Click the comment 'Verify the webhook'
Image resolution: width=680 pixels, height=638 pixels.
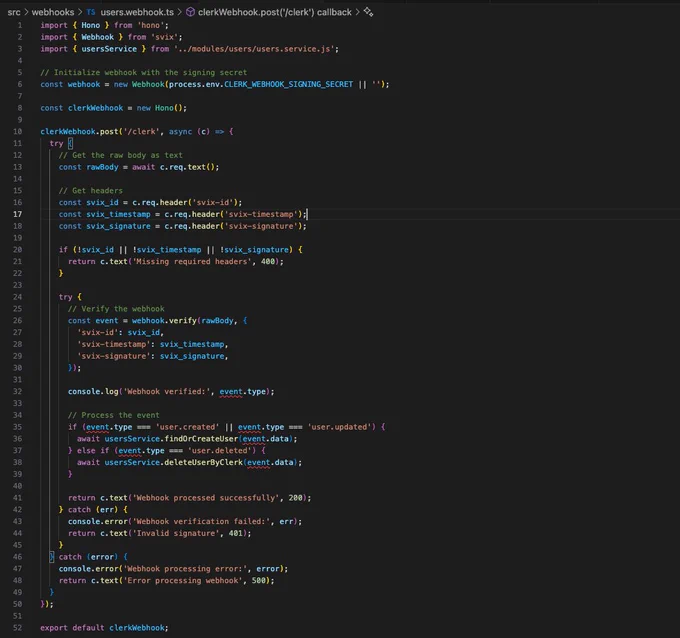pyautogui.click(x=116, y=309)
